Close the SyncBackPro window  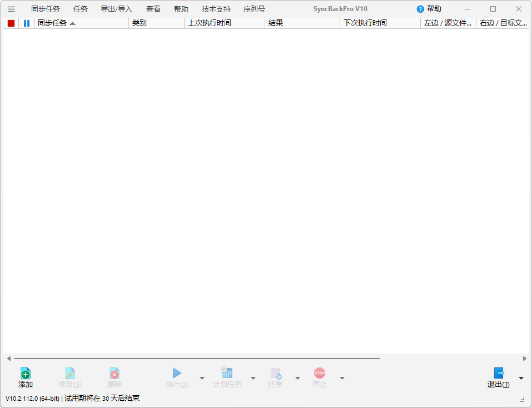pos(519,9)
